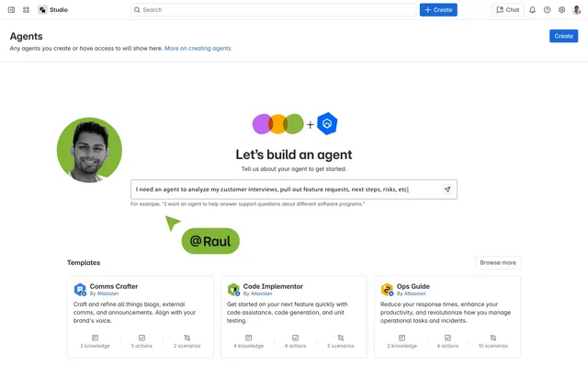Click the blue hexagon agent icon

[x=327, y=123]
